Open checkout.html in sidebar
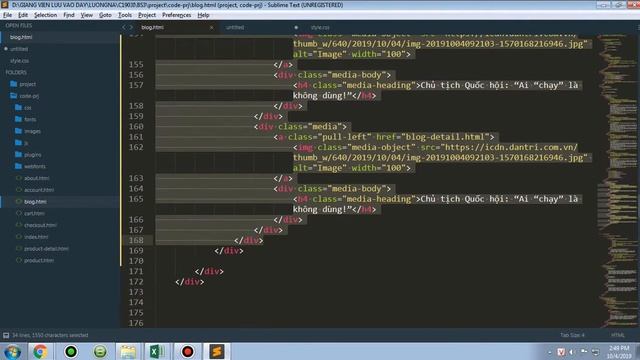 coord(40,225)
